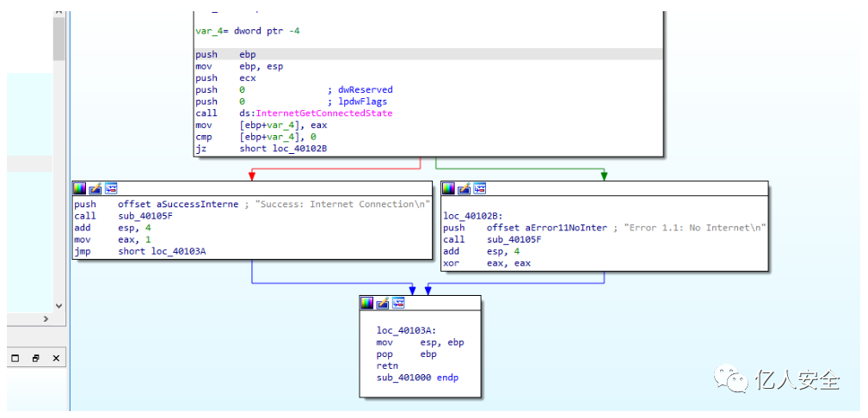Open color picker on loc_40102B error node
The width and height of the screenshot is (868, 418).
[448, 188]
